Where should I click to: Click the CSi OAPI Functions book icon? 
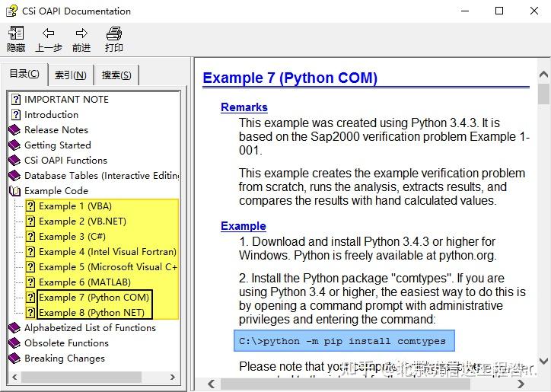[14, 161]
